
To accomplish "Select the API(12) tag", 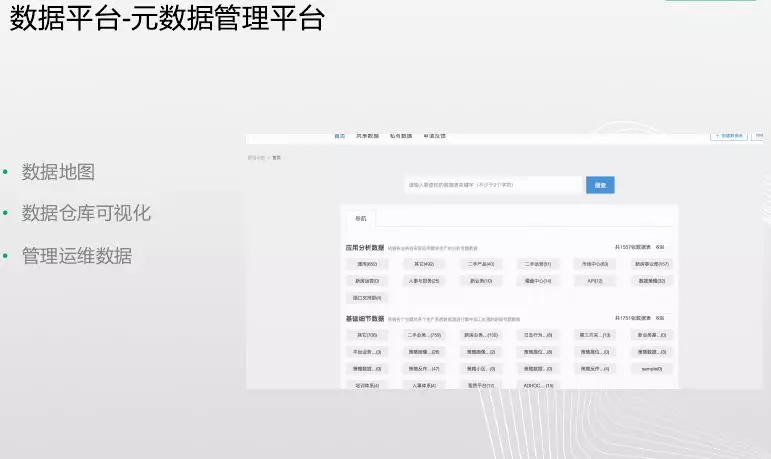I will click(x=595, y=281).
